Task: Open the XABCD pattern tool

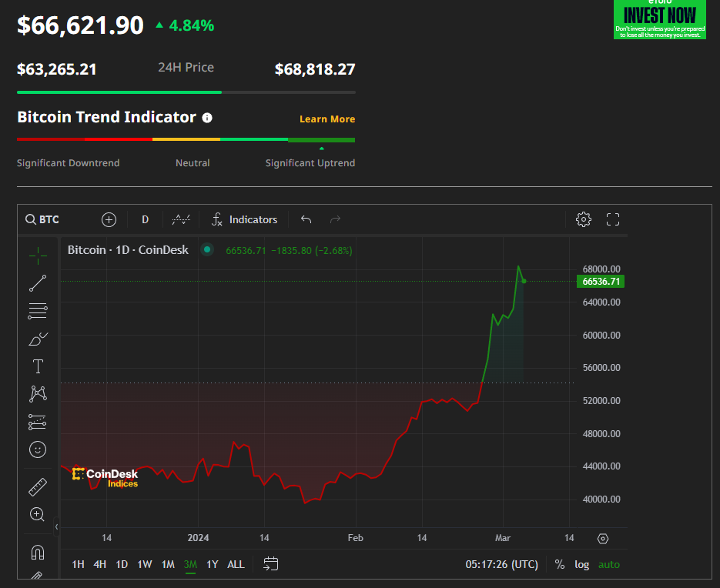Action: click(38, 394)
